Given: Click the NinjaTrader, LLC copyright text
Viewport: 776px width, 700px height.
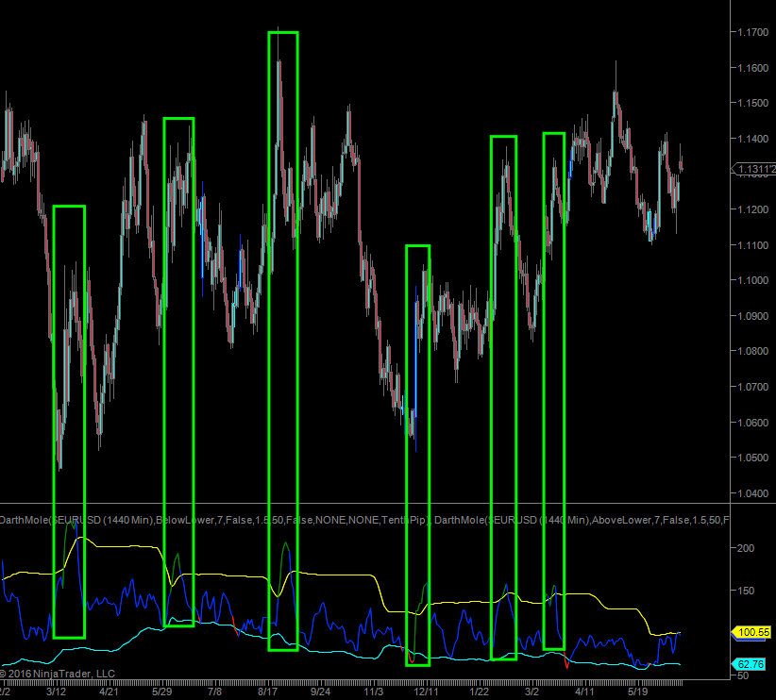Looking at the screenshot, I should click(x=59, y=674).
